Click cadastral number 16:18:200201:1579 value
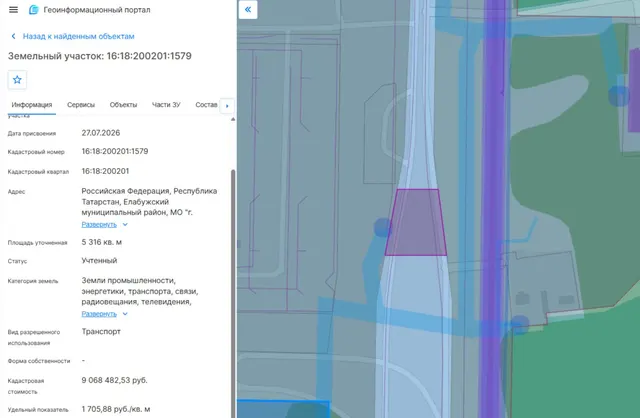 [x=115, y=151]
